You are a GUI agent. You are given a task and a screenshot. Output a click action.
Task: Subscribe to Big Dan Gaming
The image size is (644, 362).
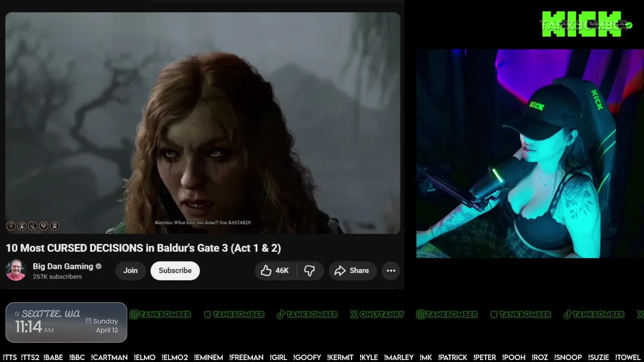coord(175,270)
